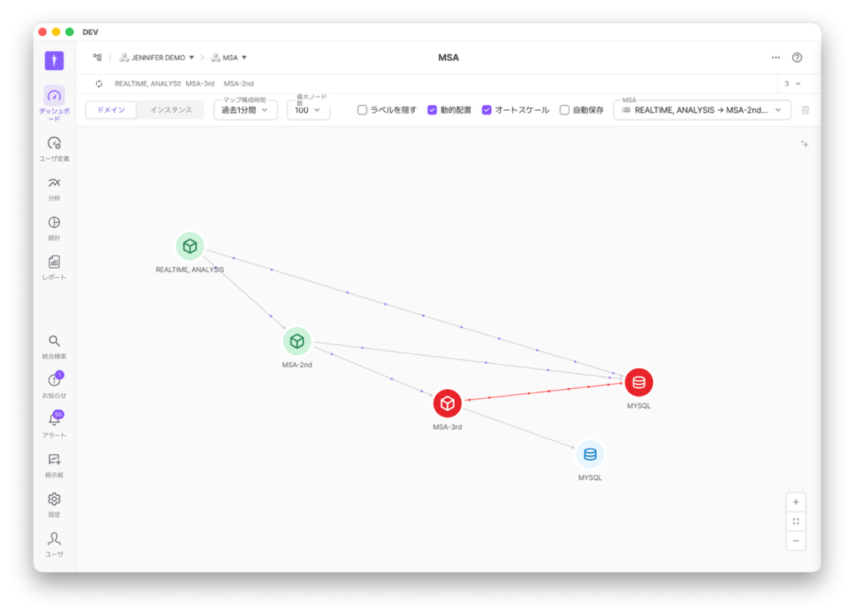Open the MSA preset selection dropdown

click(x=701, y=110)
